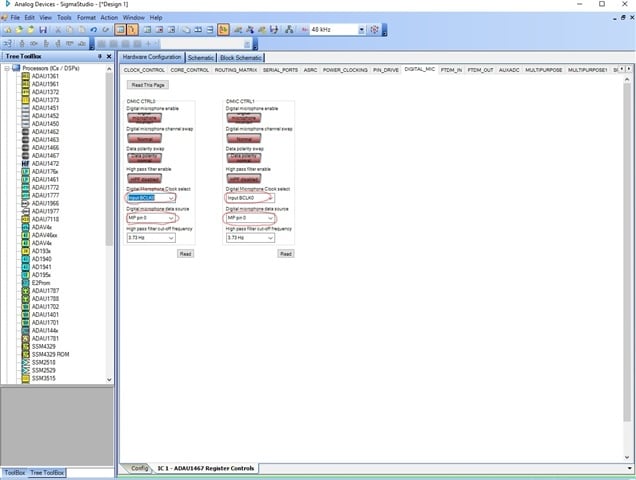Screen dimensions: 636x480
Task: Toggle DMIC CTRL1 data polarity swap
Action: point(244,158)
